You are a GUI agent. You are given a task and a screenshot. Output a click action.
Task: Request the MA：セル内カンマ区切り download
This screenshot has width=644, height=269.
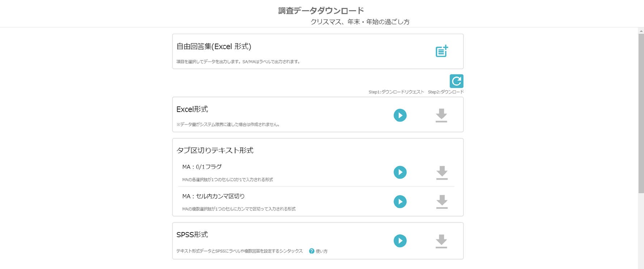tap(400, 202)
